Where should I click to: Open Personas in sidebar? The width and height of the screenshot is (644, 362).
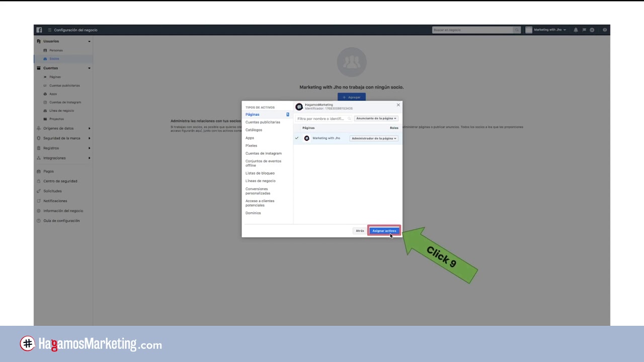point(56,50)
